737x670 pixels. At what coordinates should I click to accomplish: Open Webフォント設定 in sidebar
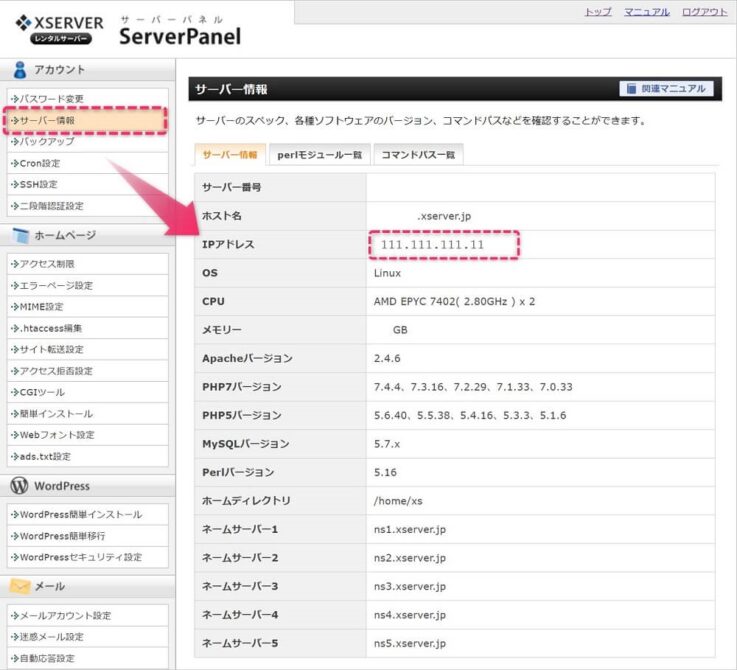pyautogui.click(x=87, y=435)
